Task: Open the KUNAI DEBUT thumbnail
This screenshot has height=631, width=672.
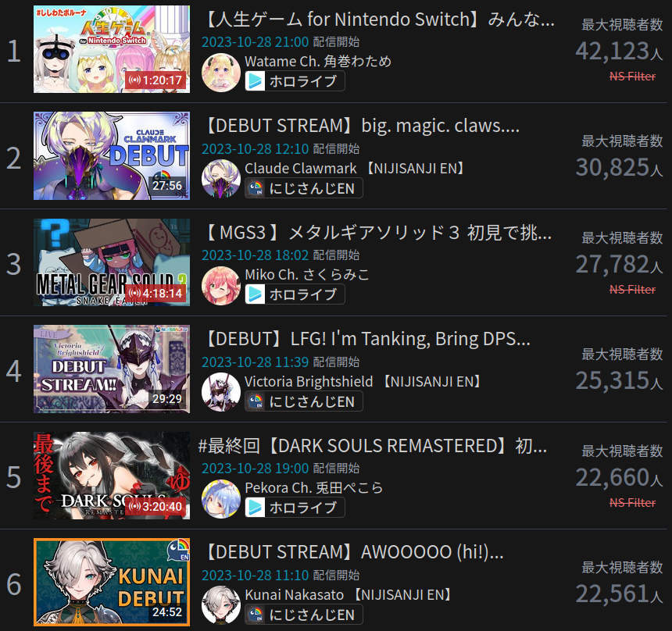Action: 112,582
